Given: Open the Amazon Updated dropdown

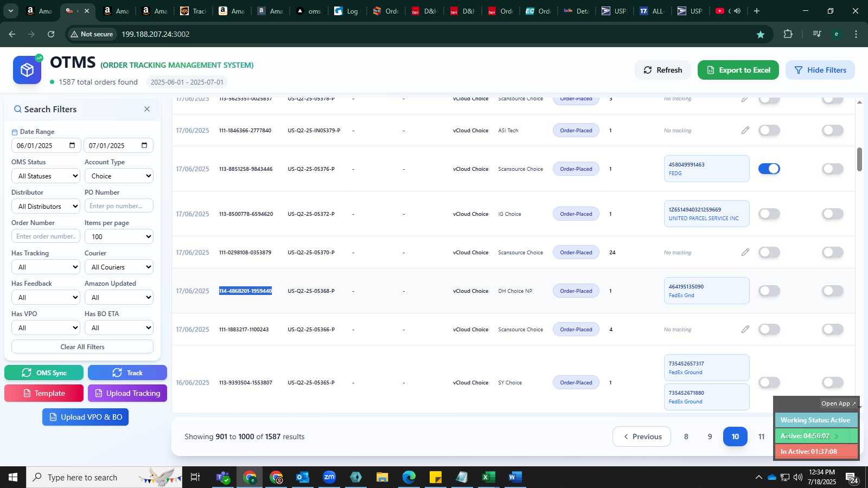Looking at the screenshot, I should (x=119, y=297).
